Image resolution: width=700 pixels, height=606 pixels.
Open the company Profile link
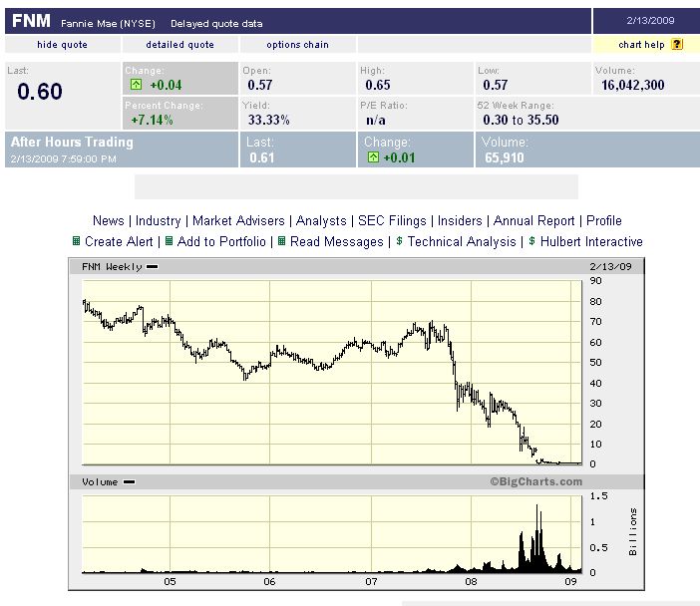pyautogui.click(x=604, y=220)
